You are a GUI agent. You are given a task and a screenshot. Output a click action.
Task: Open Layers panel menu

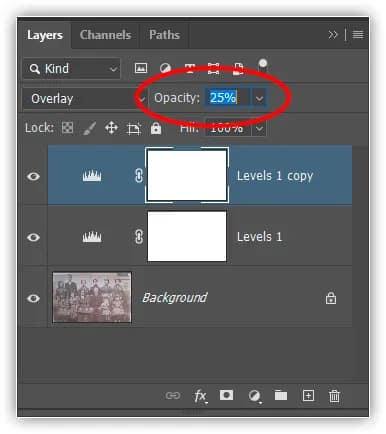358,35
